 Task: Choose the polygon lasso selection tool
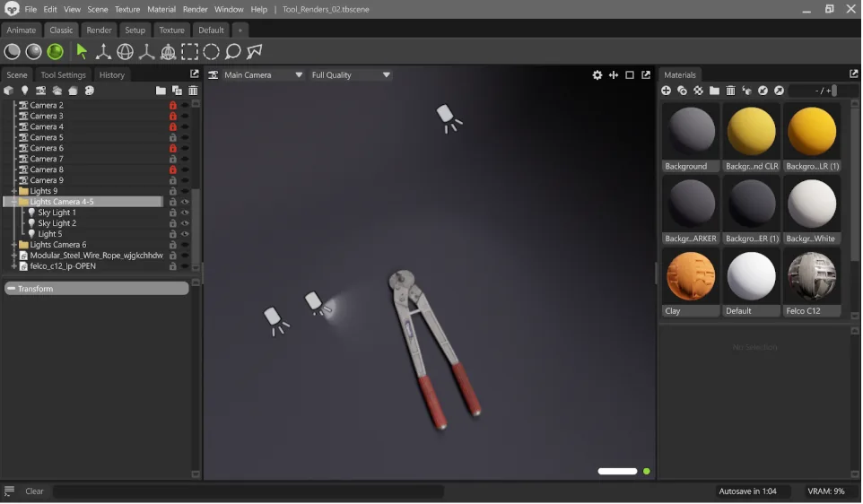(x=254, y=52)
